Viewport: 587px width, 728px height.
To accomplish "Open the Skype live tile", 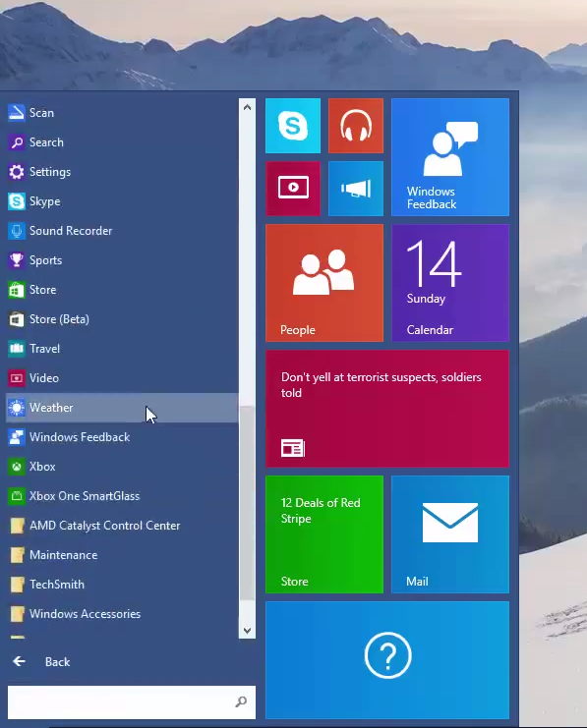I will (x=293, y=126).
